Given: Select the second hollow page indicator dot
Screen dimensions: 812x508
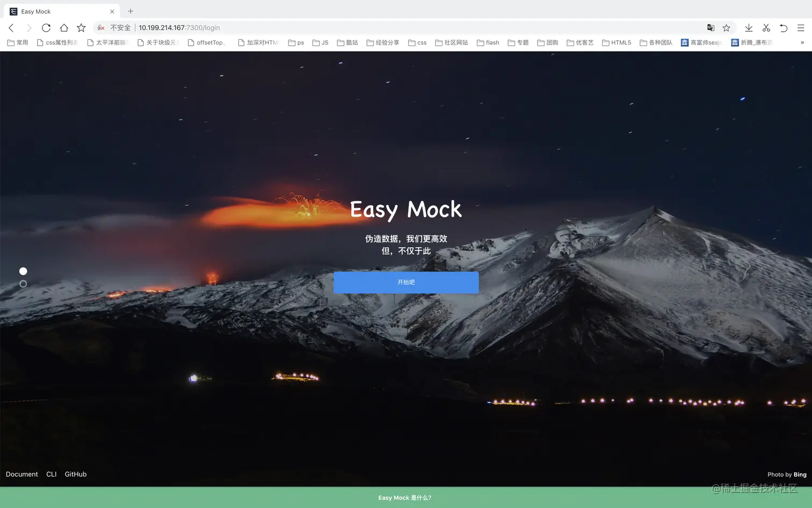Looking at the screenshot, I should coord(23,284).
